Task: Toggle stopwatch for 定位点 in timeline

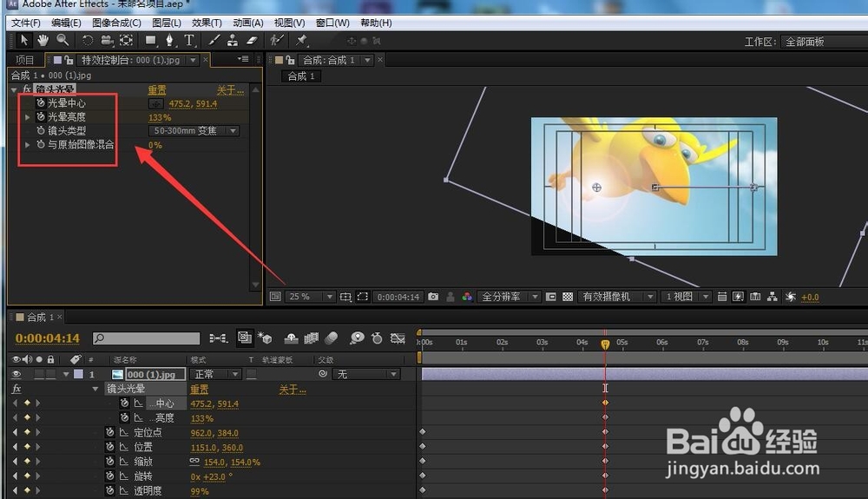Action: [x=110, y=432]
